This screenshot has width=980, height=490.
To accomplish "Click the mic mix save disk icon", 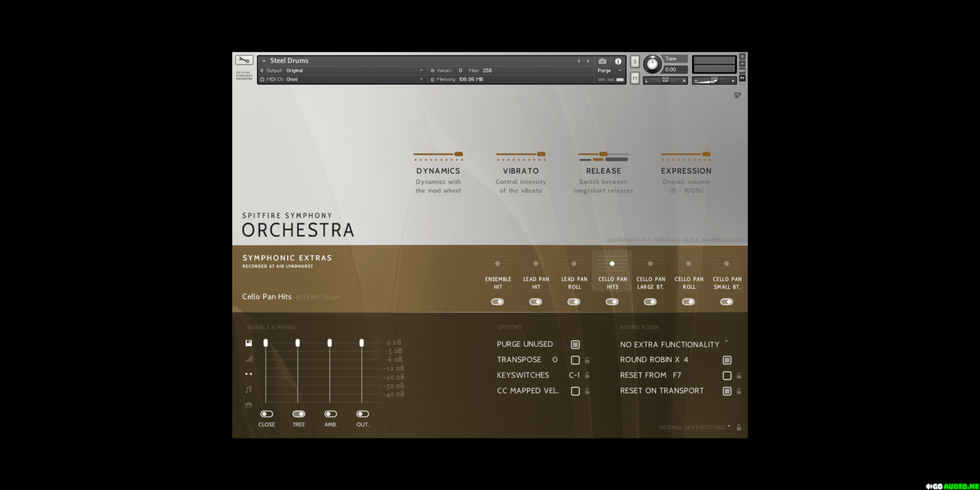I will coord(248,343).
